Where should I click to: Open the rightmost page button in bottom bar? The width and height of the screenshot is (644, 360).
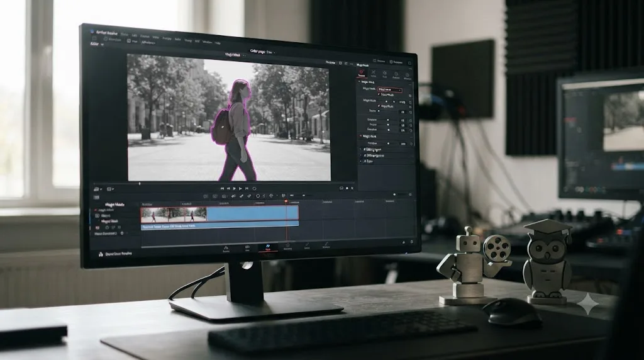tap(326, 245)
